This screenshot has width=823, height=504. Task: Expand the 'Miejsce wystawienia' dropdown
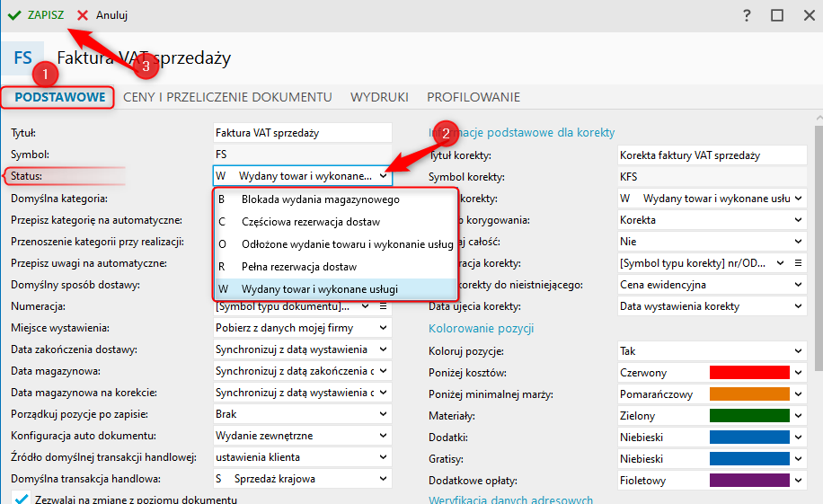(384, 328)
